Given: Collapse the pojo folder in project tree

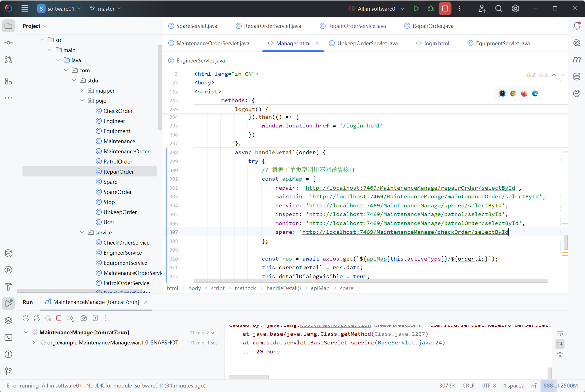Looking at the screenshot, I should 82,101.
